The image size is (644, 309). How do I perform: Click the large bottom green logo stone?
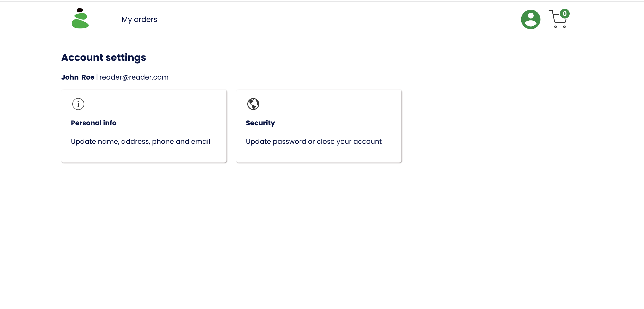click(x=80, y=24)
